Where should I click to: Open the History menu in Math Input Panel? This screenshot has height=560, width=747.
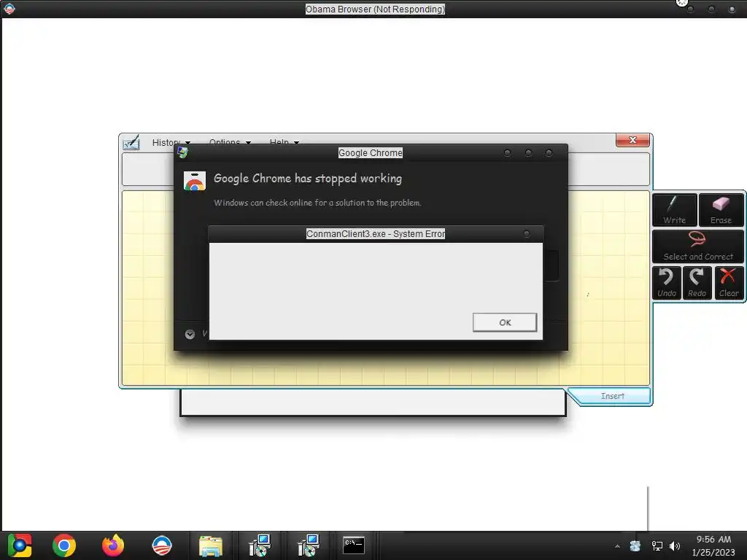[171, 142]
